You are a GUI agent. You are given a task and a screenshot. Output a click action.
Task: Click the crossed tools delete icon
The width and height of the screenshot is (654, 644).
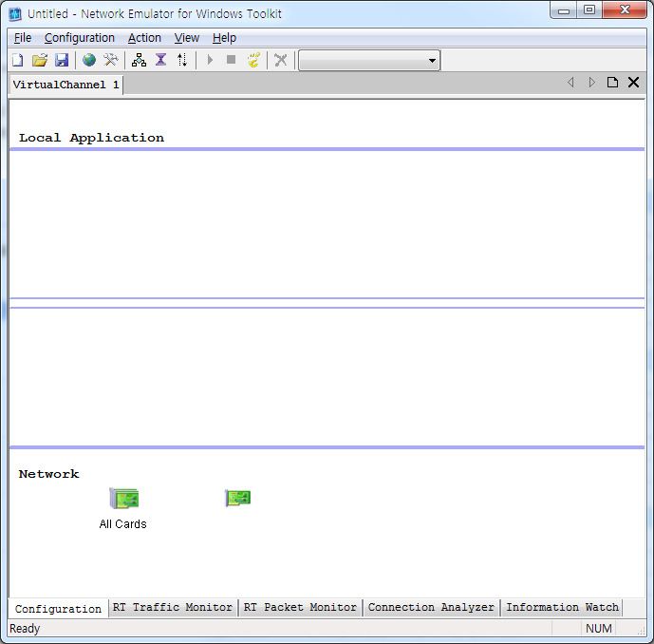(x=281, y=60)
